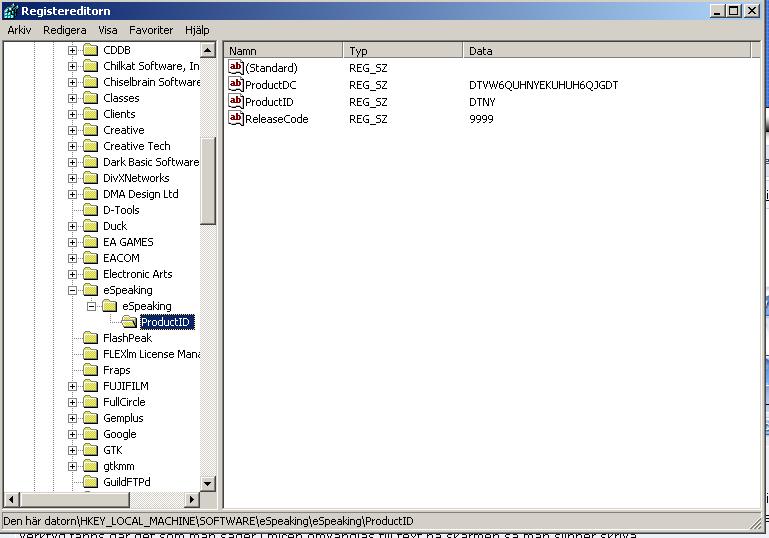Click the gtkmm folder icon
769x538 pixels.
90,466
